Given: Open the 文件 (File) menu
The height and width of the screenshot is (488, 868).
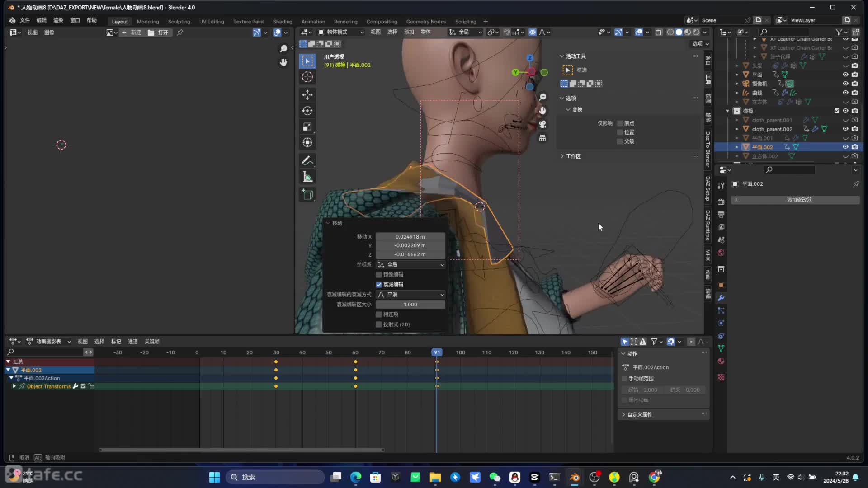Looking at the screenshot, I should [x=25, y=20].
